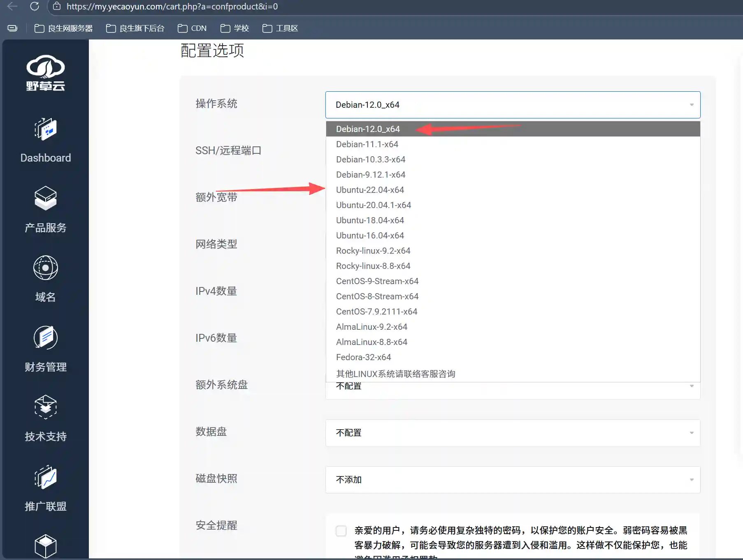Screen dimensions: 743x560
Task: Open CDN bookmark folder
Action: click(x=192, y=28)
